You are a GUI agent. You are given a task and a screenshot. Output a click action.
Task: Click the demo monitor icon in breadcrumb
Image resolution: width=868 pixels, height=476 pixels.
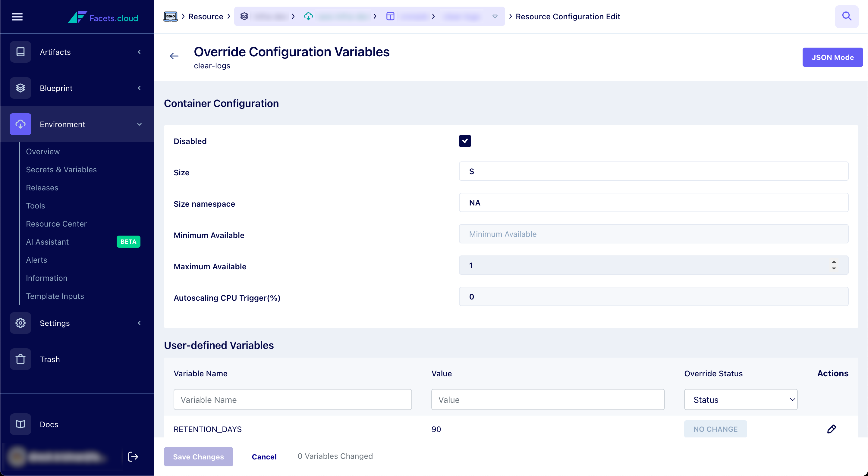click(171, 17)
